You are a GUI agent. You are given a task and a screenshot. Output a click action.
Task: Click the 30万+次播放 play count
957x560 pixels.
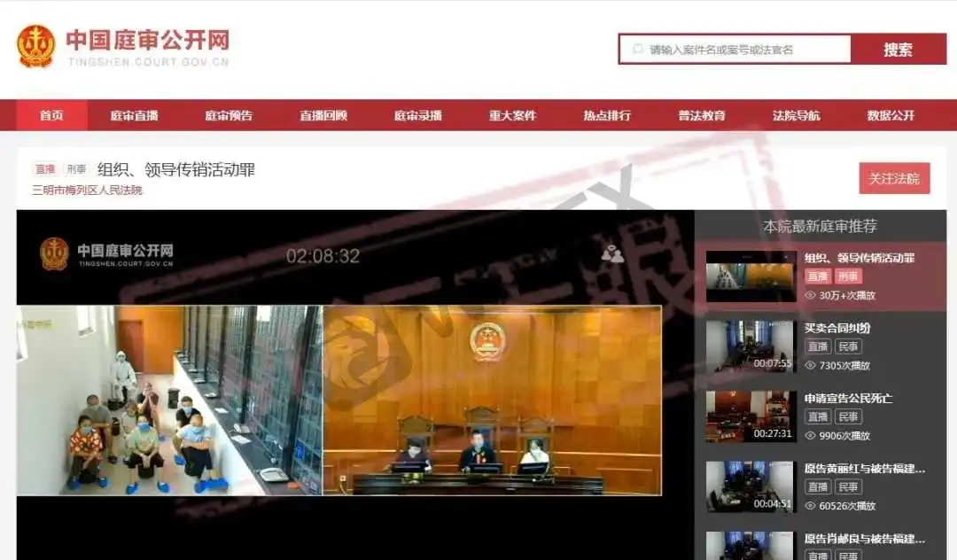coord(847,295)
